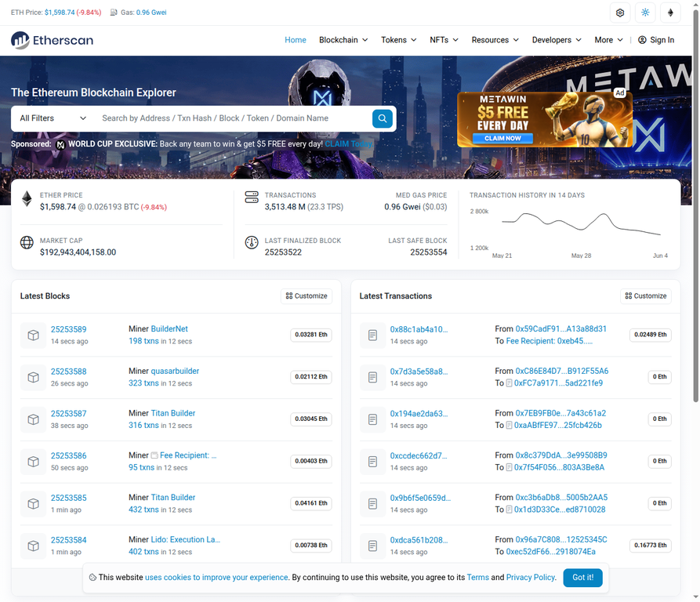Expand the NFTs menu
The width and height of the screenshot is (700, 602).
coord(444,40)
